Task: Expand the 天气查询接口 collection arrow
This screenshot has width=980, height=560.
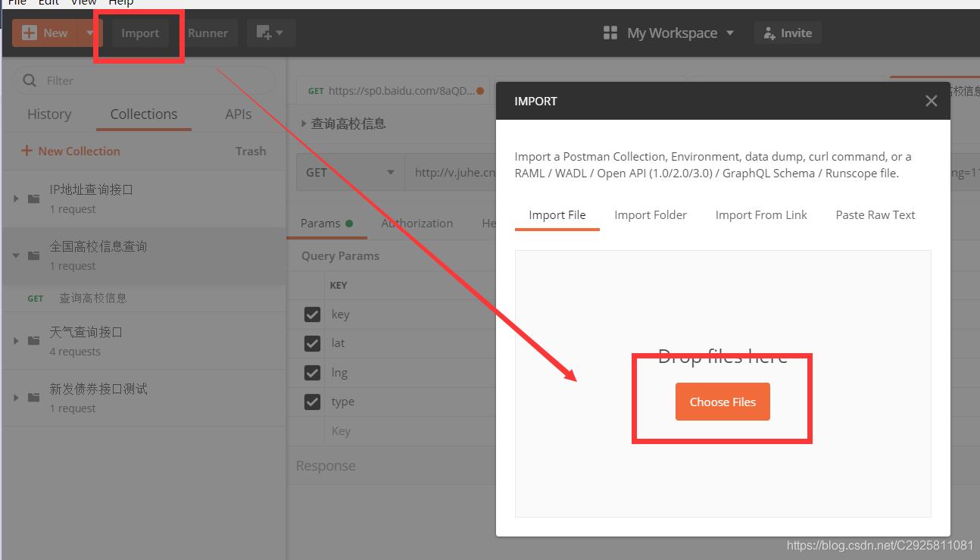Action: click(x=16, y=341)
